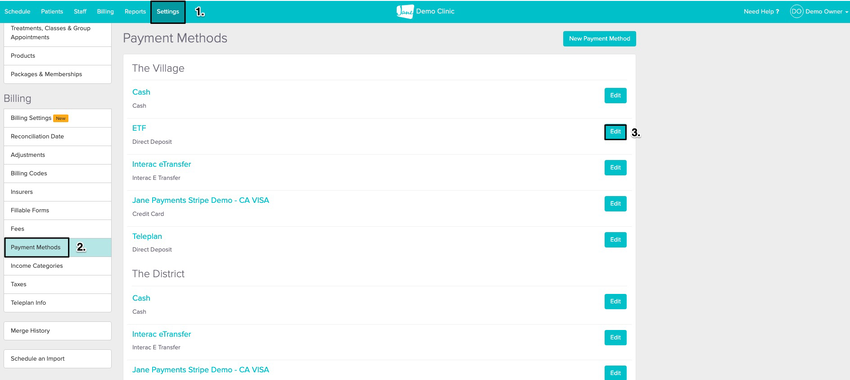Click the DO avatar circle icon

point(796,11)
